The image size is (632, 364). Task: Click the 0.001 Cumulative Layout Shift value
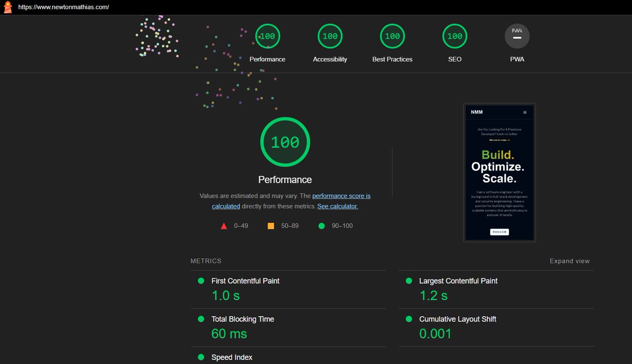(436, 333)
